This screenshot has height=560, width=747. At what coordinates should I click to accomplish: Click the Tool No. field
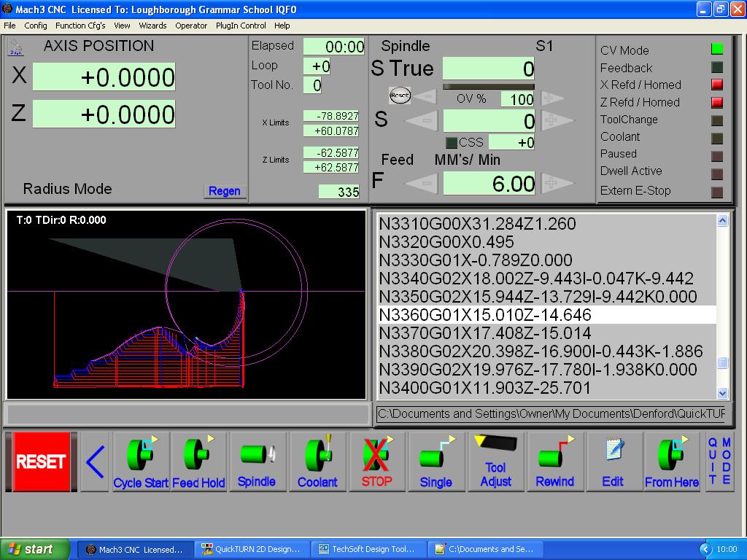(x=312, y=85)
